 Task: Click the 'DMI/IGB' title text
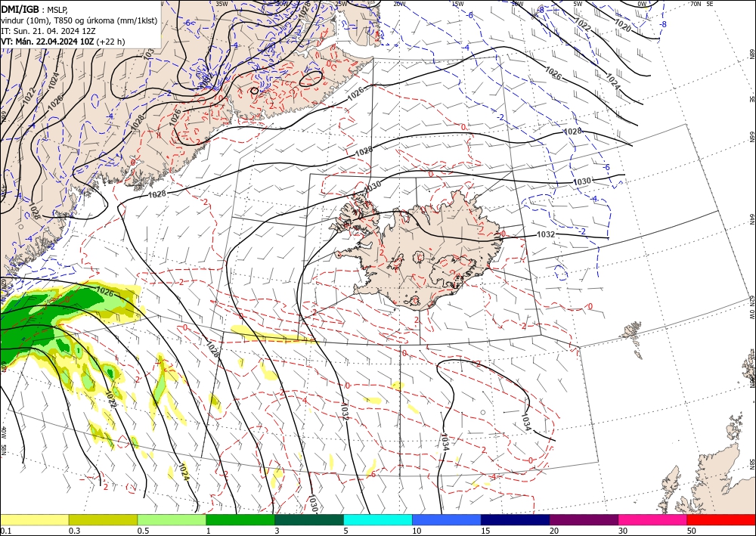coord(20,10)
